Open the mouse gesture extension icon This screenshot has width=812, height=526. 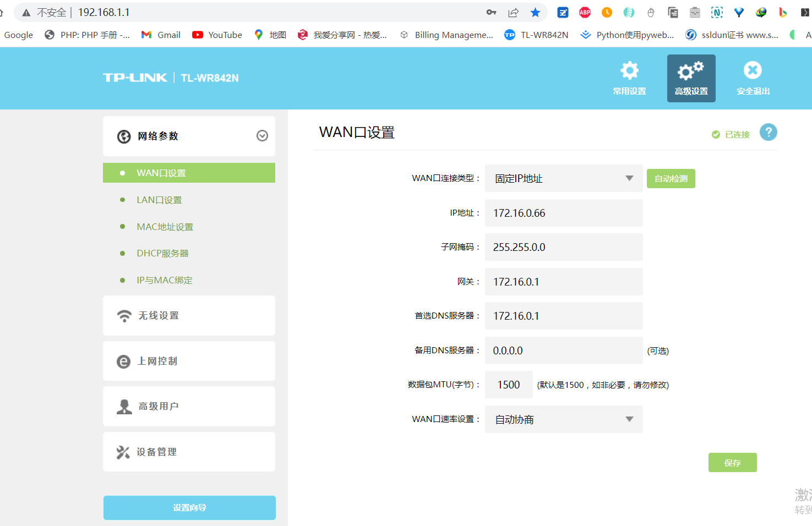pos(651,12)
